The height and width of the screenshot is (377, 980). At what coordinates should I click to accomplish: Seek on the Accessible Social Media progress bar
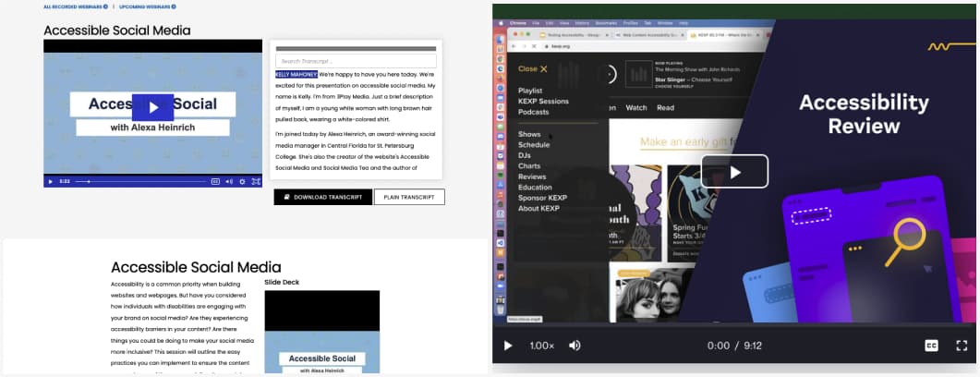(x=139, y=181)
